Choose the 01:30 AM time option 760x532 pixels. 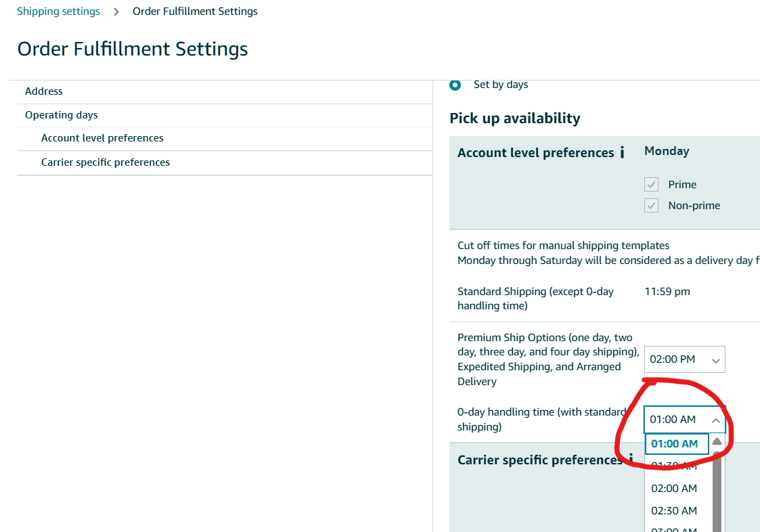674,466
